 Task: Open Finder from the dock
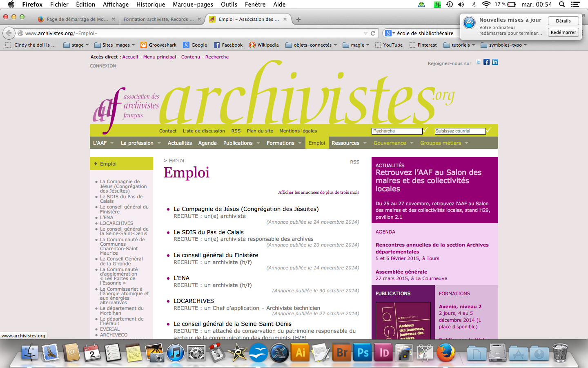coord(29,352)
